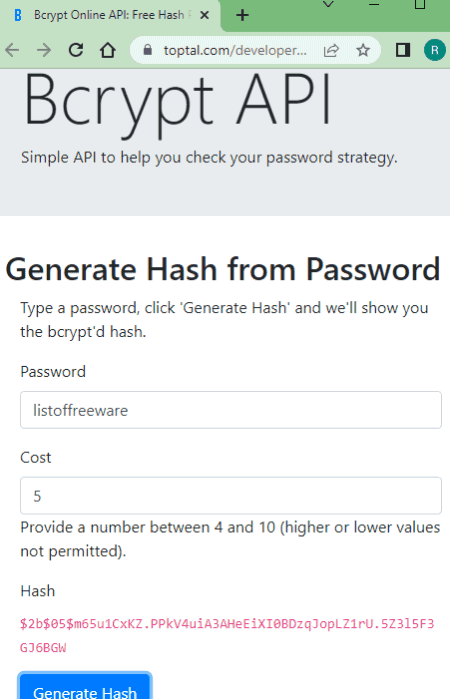Screen dimensions: 450x699
Task: Click the generated pink hash text
Action: coord(227,635)
